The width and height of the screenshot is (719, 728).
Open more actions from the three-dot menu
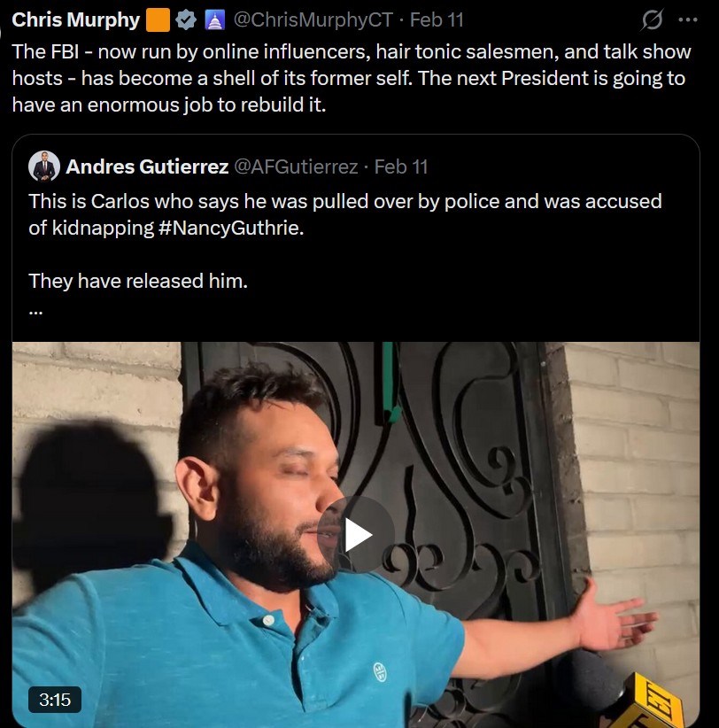(689, 19)
